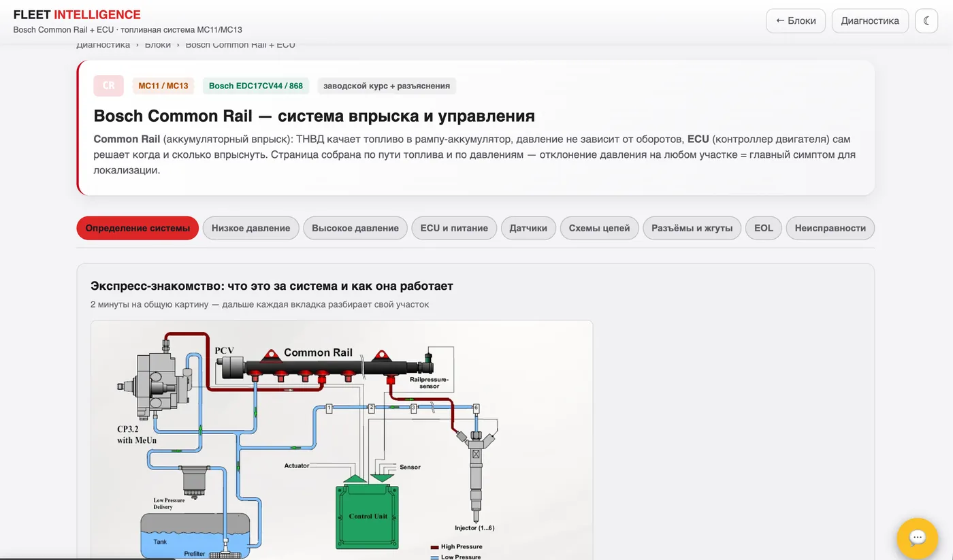Click the Injector (1...6) label

pyautogui.click(x=474, y=528)
